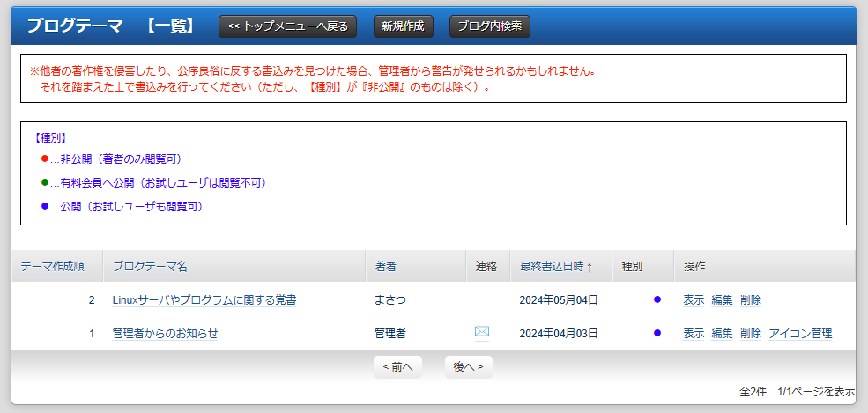The width and height of the screenshot is (868, 413).
Task: Click the green 有料会員へ公開 legend dot
Action: [45, 183]
